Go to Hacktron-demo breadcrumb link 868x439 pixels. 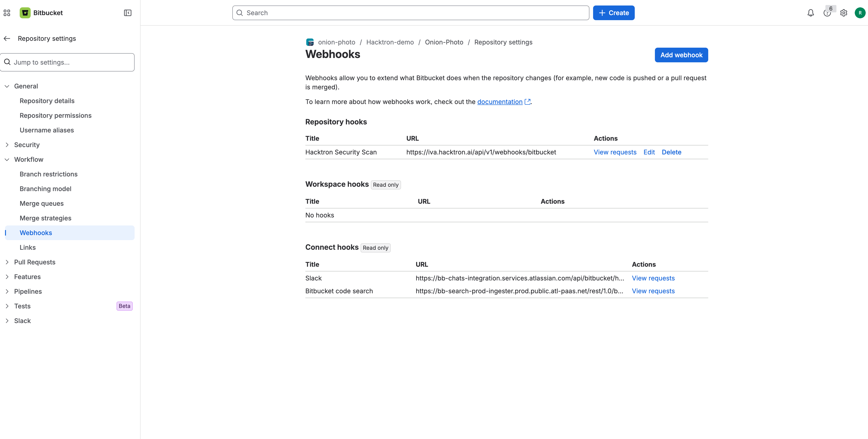pos(390,42)
